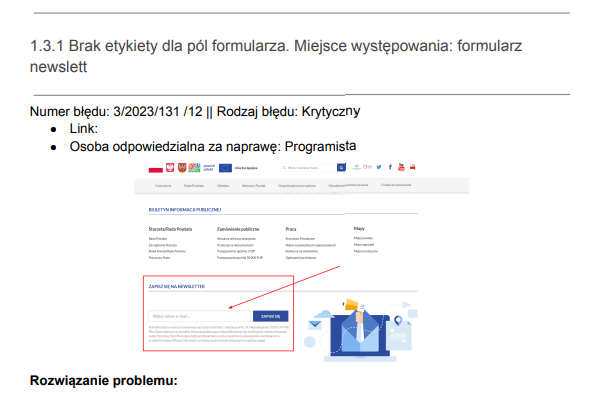The height and width of the screenshot is (398, 605).
Task: Click the 'Rodzaj błędu: Krytyczny' text
Action: 288,111
